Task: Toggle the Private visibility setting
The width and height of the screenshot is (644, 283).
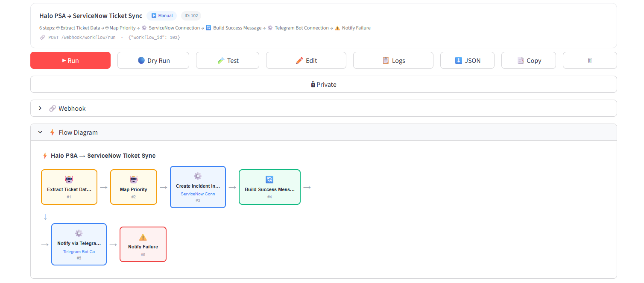Action: [x=324, y=84]
